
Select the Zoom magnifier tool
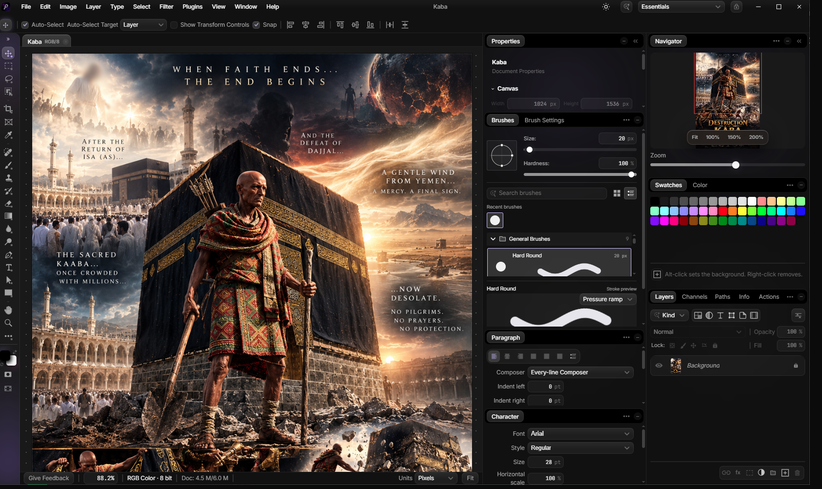click(8, 323)
